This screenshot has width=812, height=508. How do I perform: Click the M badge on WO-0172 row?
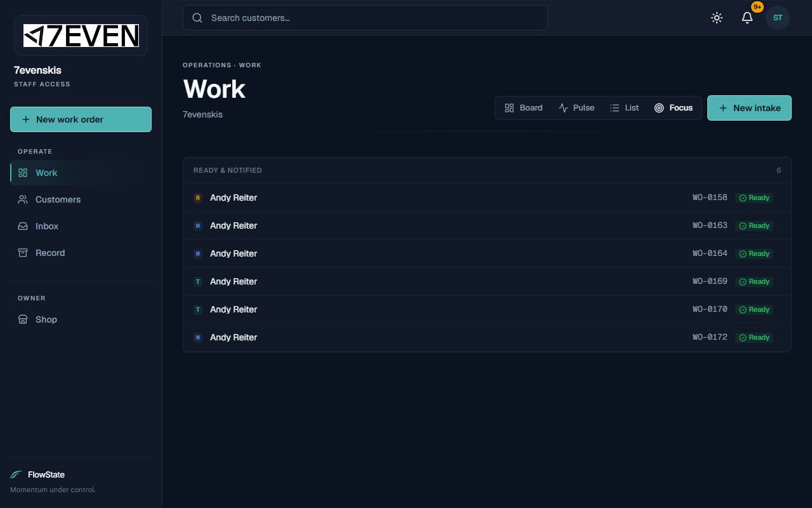click(198, 338)
